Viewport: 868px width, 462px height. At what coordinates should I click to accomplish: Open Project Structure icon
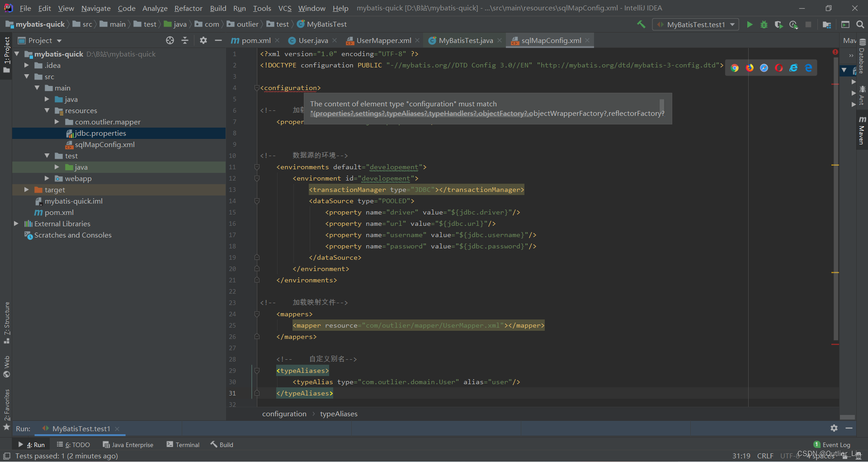pyautogui.click(x=827, y=24)
